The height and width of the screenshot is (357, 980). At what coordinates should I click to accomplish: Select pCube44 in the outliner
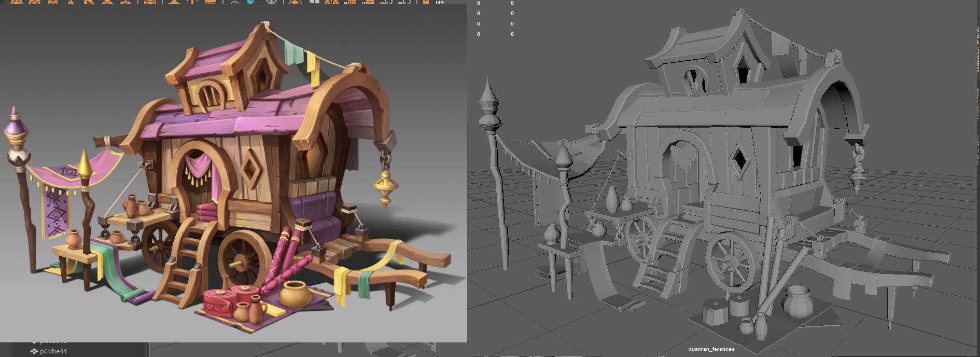pyautogui.click(x=53, y=351)
